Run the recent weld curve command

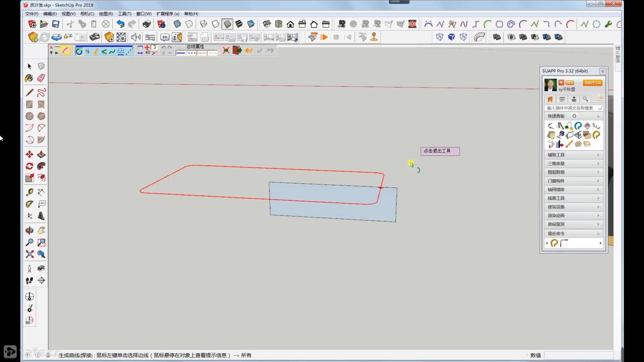coord(554,243)
